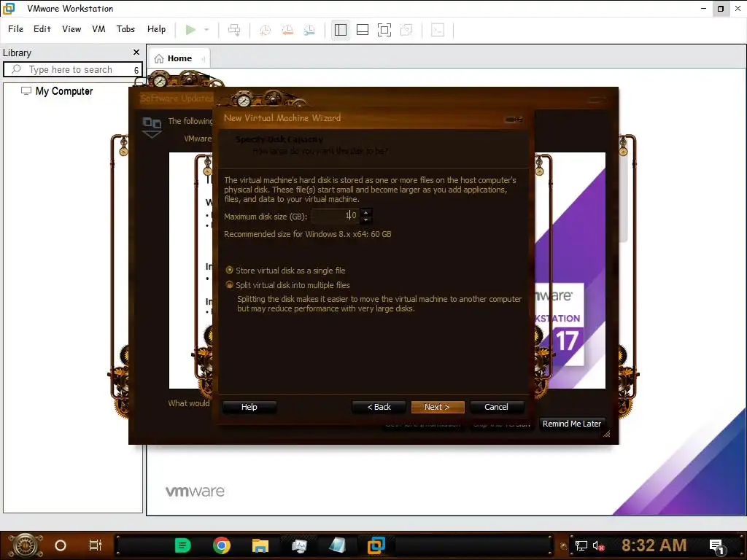Click the Software Updates resize grip
The width and height of the screenshot is (747, 560).
(606, 433)
